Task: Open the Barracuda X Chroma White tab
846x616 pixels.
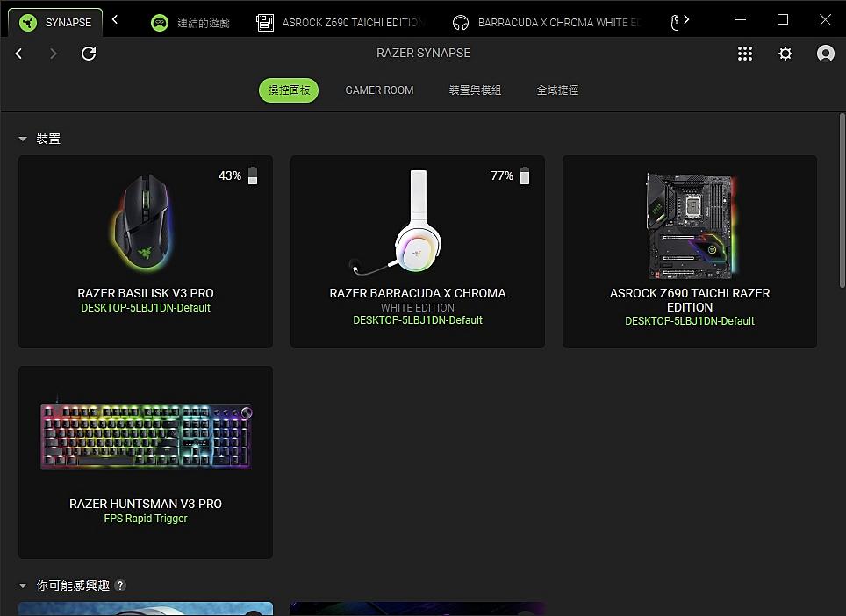Action: 548,23
